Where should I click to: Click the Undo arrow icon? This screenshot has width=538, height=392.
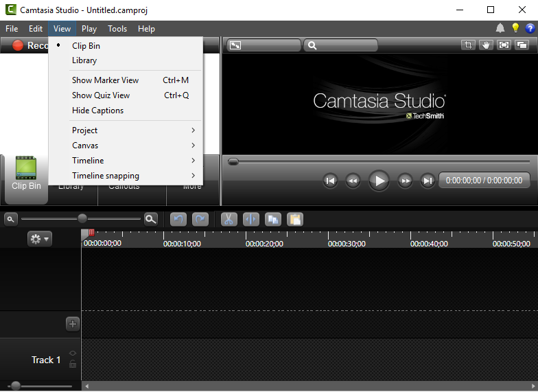178,220
